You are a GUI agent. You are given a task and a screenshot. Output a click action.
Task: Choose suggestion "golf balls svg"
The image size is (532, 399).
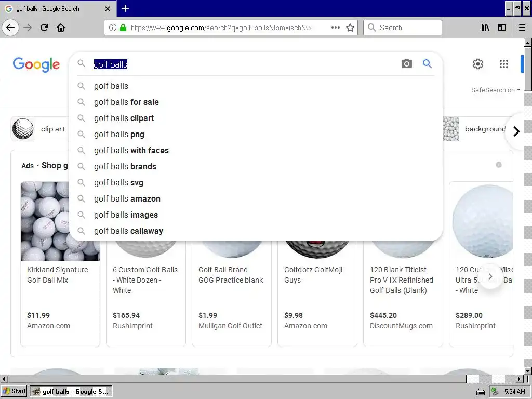(x=256, y=182)
